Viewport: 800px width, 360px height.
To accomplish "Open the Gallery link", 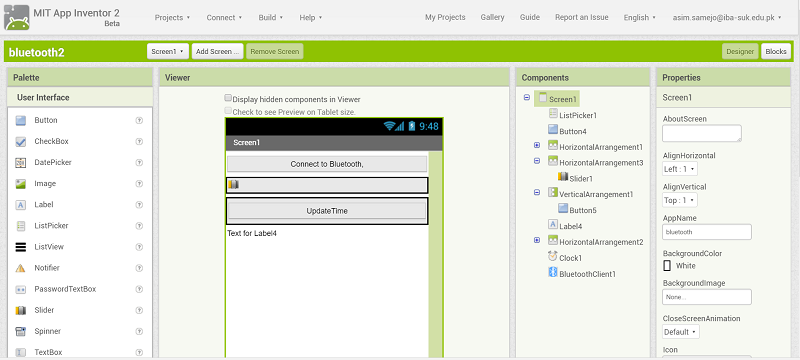I will point(492,17).
